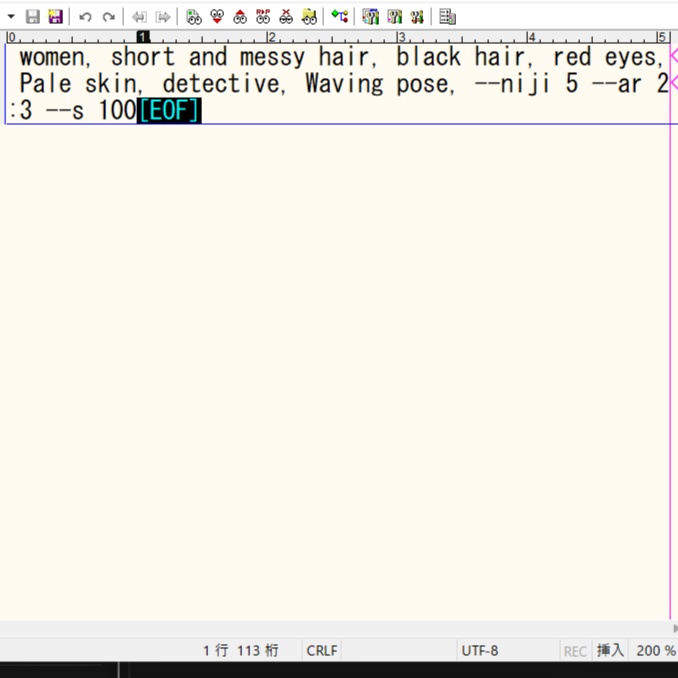Find next match, the red down-arrow eyes icon
Screen dimensions: 678x678
(217, 17)
